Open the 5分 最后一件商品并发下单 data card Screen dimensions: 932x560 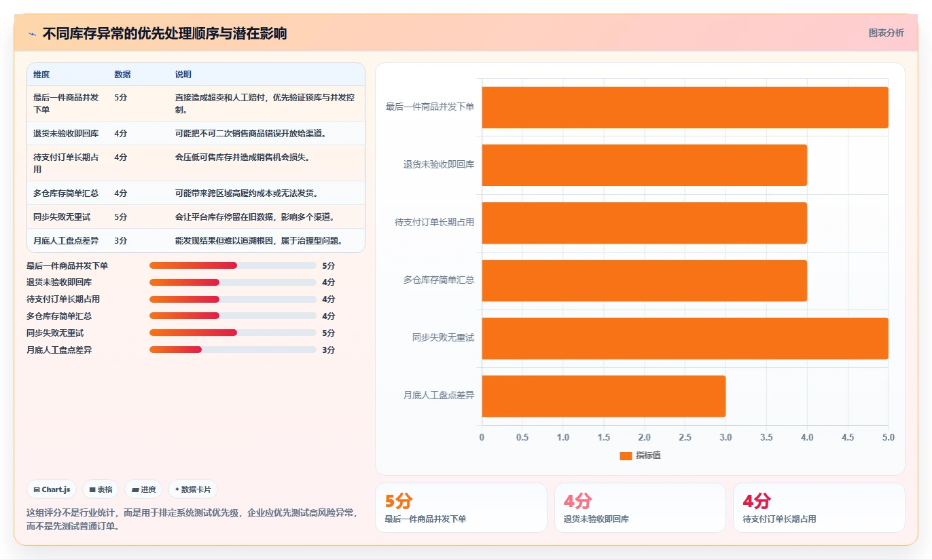coord(461,508)
